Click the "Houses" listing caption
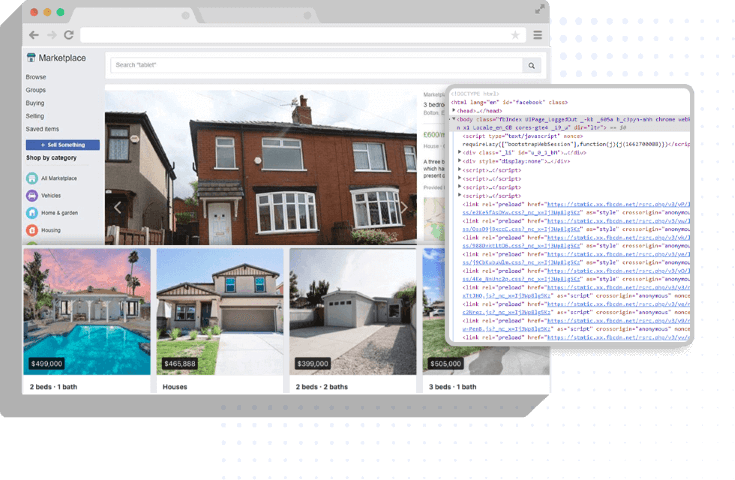The height and width of the screenshot is (480, 735). (x=175, y=387)
